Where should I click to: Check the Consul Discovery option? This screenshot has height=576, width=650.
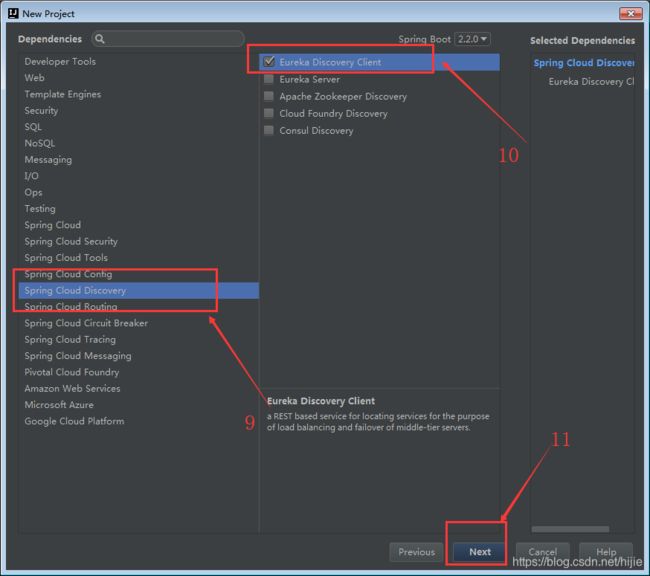pos(269,130)
